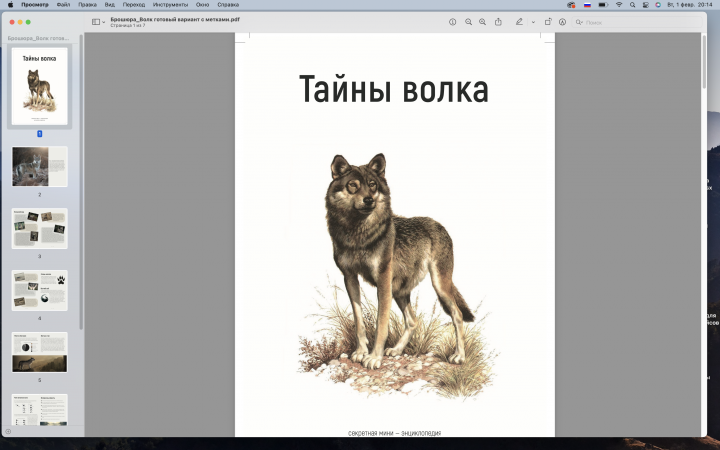Image resolution: width=720 pixels, height=450 pixels.
Task: Select the highlight pen tool
Action: pos(519,22)
